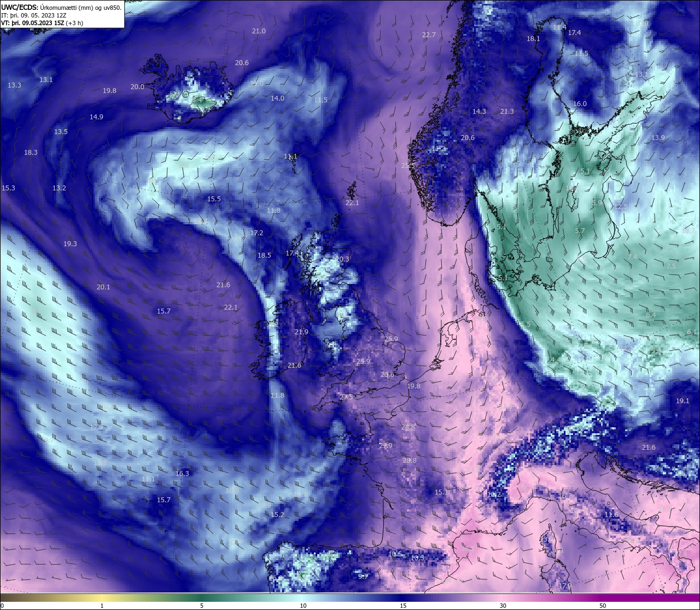The height and width of the screenshot is (610, 700).
Task: Click the map value '13.5' in the western Atlantic
Action: pyautogui.click(x=61, y=132)
